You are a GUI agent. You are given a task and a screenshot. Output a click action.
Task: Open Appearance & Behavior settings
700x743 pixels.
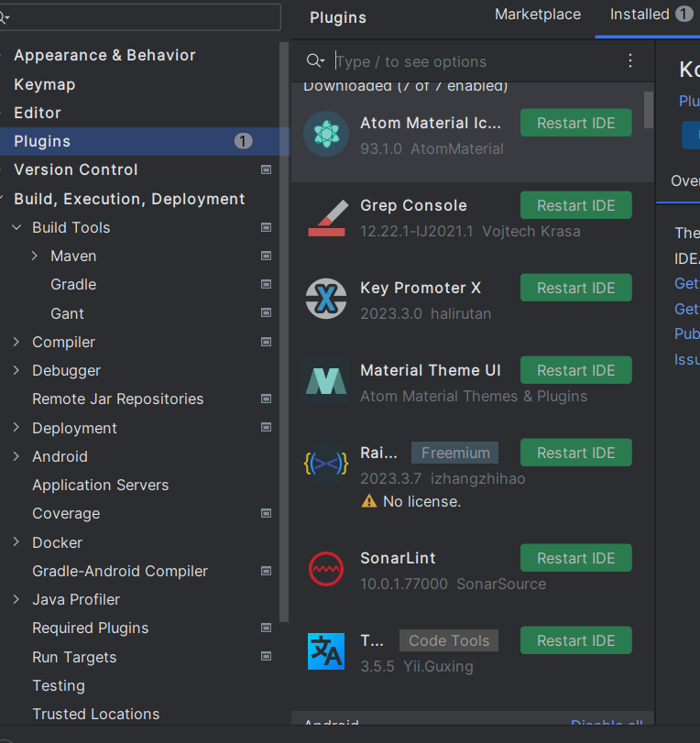point(104,56)
